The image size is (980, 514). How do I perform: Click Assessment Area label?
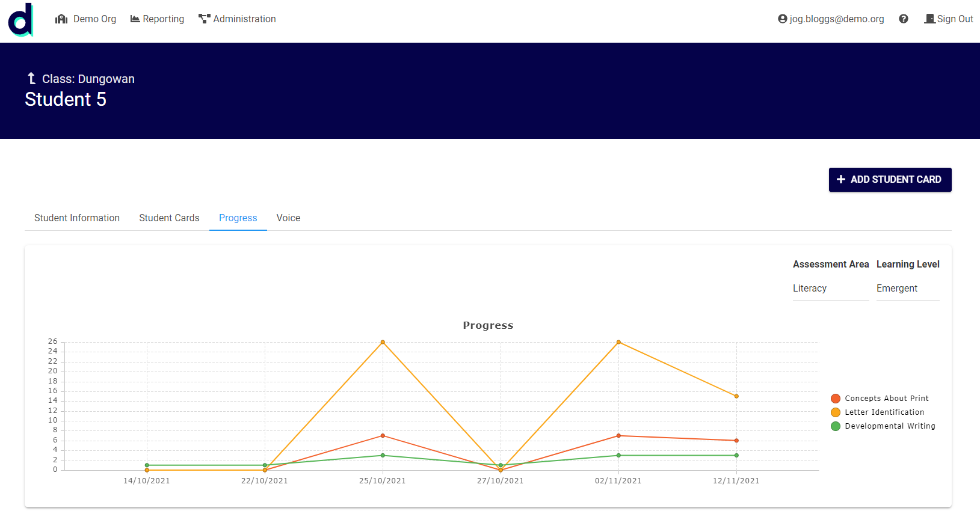[831, 265]
